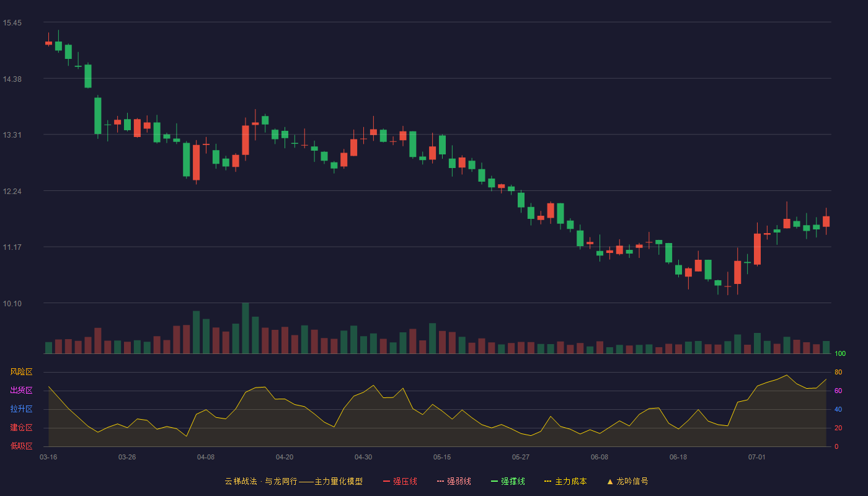868x496 pixels.
Task: Toggle the 强弱线 legend item
Action: [x=454, y=481]
